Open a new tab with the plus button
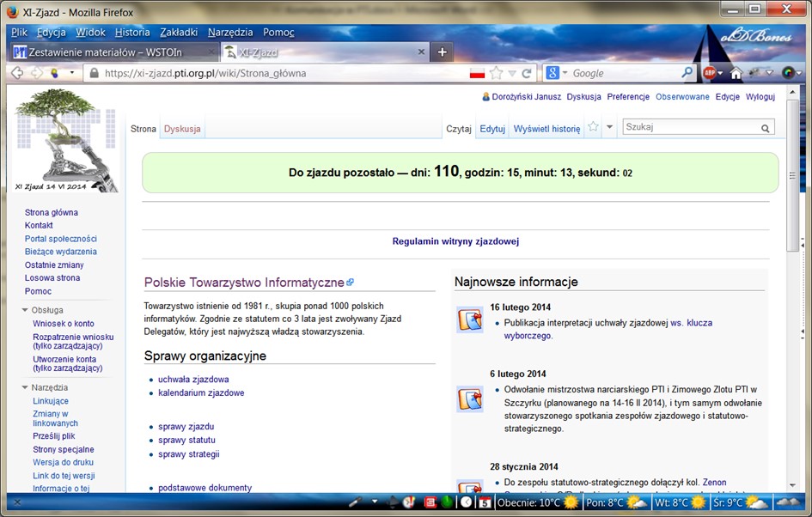The height and width of the screenshot is (517, 812). (442, 52)
